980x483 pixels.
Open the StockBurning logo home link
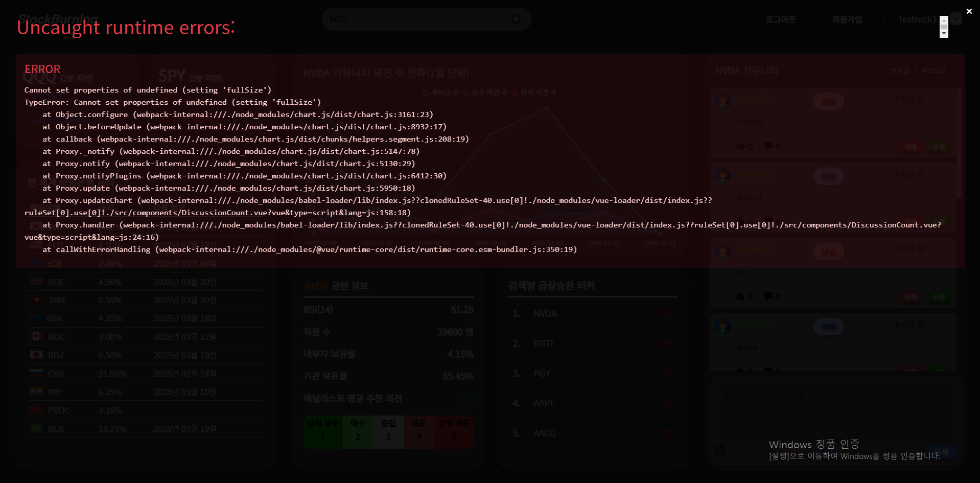pos(58,19)
